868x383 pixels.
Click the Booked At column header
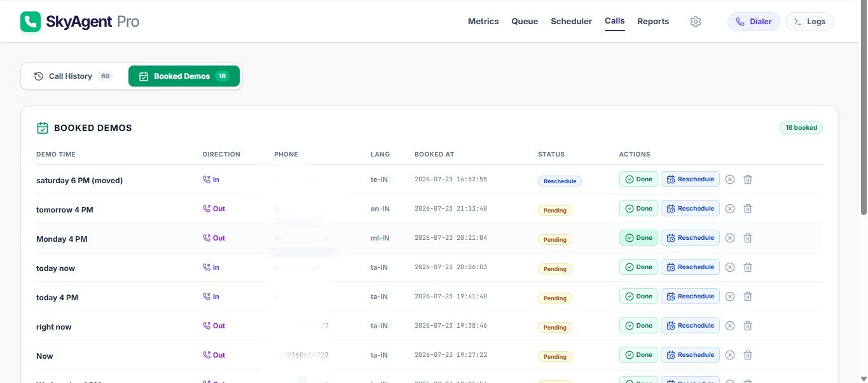click(x=434, y=155)
